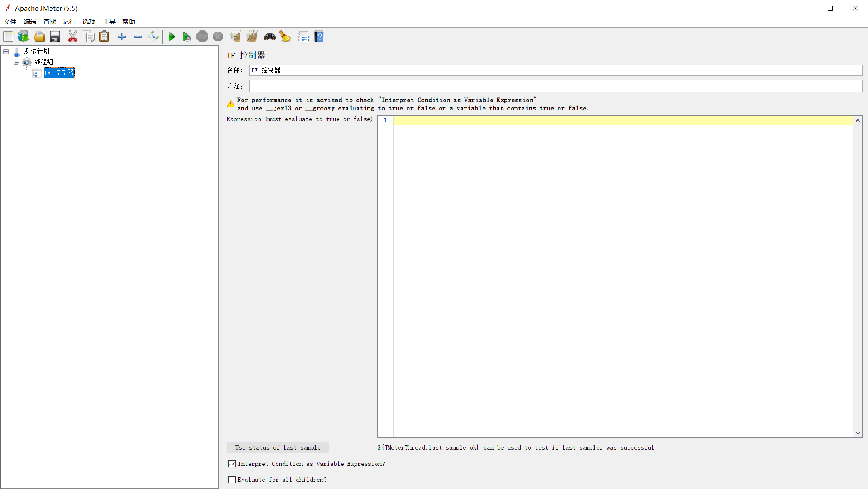Click line number 1 in editor gutter
Viewport: 868px width, 489px height.
coord(385,120)
